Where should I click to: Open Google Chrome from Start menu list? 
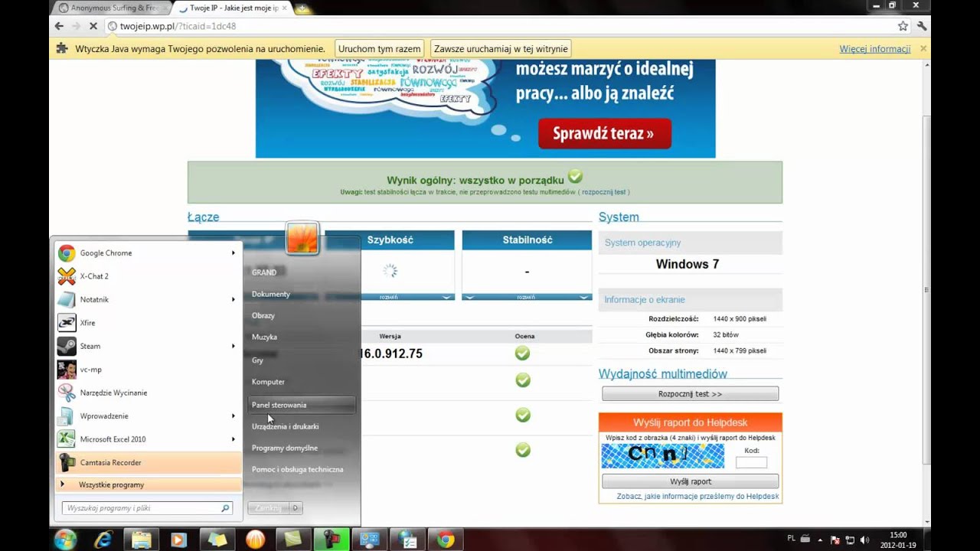click(x=149, y=253)
